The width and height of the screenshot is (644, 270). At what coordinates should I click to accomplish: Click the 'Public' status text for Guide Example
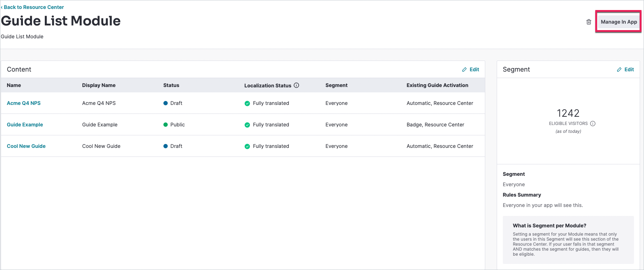point(177,125)
